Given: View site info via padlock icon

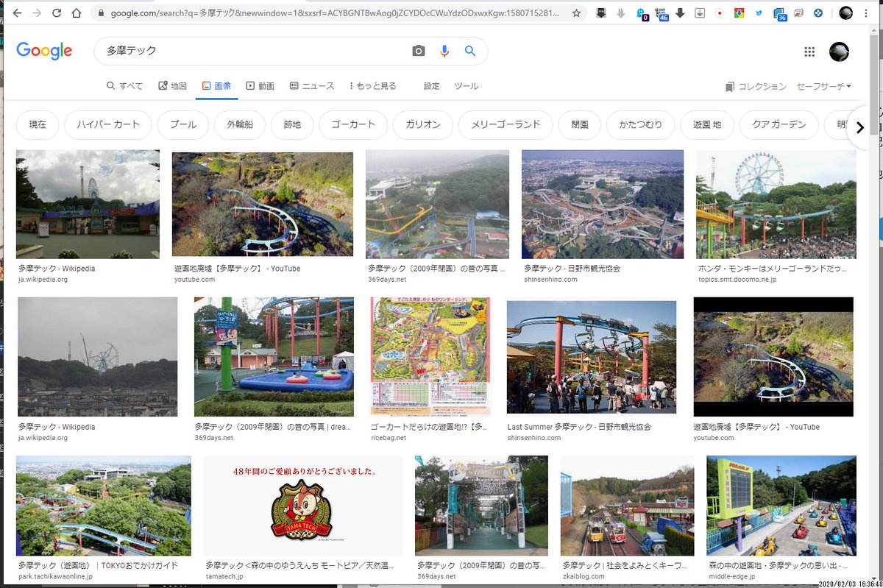Looking at the screenshot, I should pyautogui.click(x=101, y=13).
